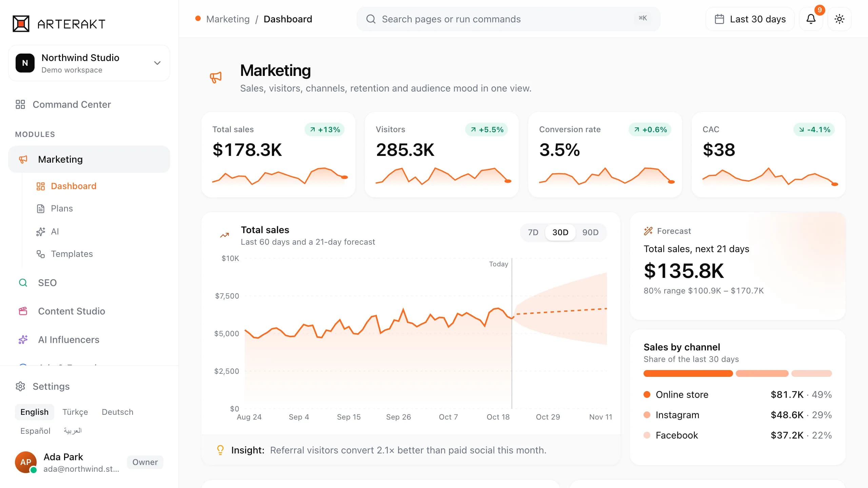This screenshot has width=868, height=488.
Task: Click the Content Studio clapperboard icon
Action: click(x=23, y=311)
